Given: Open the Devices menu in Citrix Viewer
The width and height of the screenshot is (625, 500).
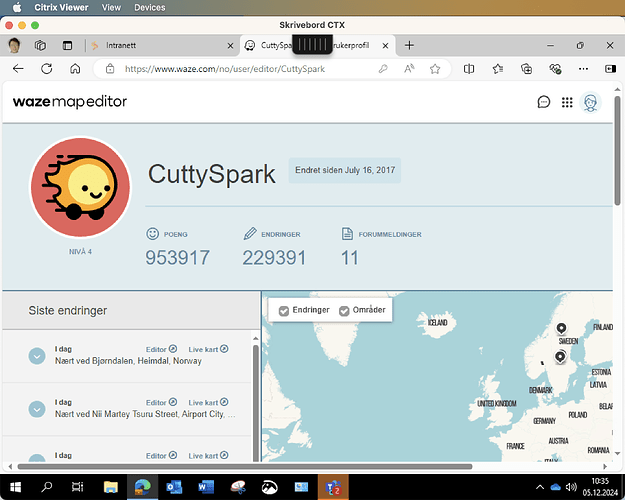Looking at the screenshot, I should pos(150,7).
